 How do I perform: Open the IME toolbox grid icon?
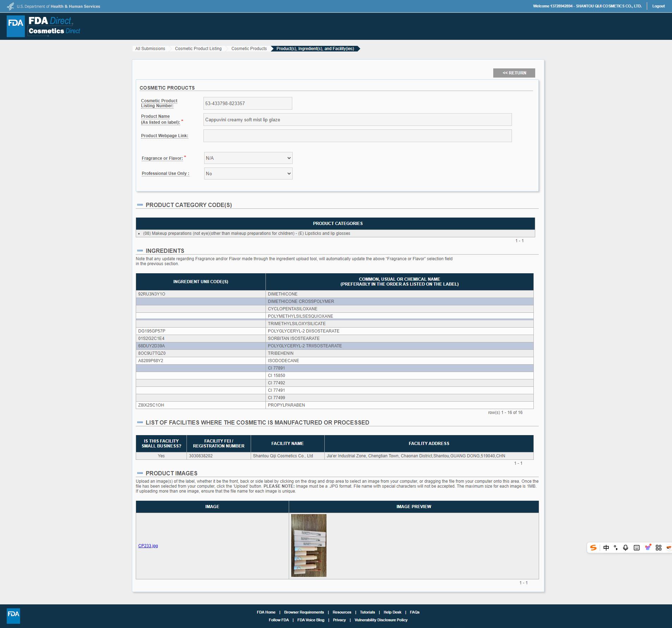click(658, 548)
